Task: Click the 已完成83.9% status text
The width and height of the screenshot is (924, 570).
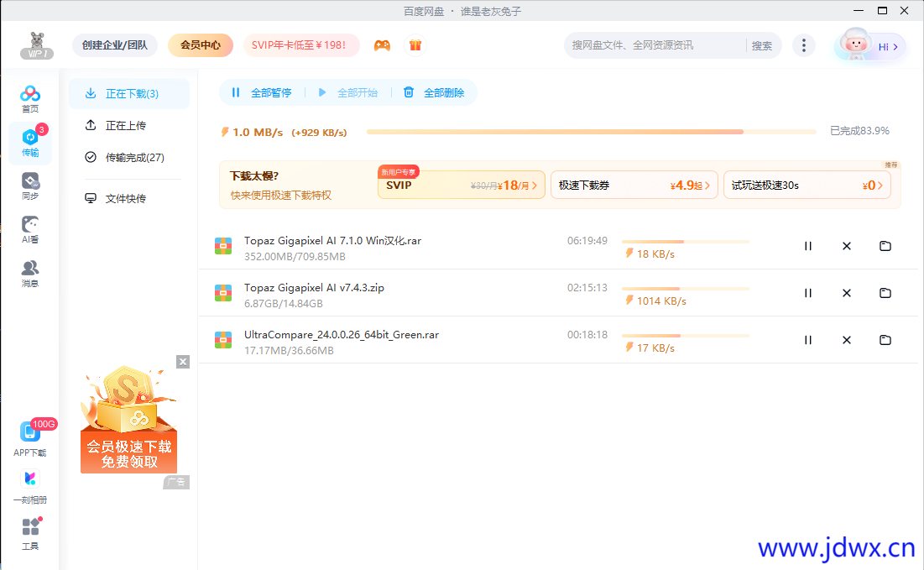Action: tap(859, 131)
